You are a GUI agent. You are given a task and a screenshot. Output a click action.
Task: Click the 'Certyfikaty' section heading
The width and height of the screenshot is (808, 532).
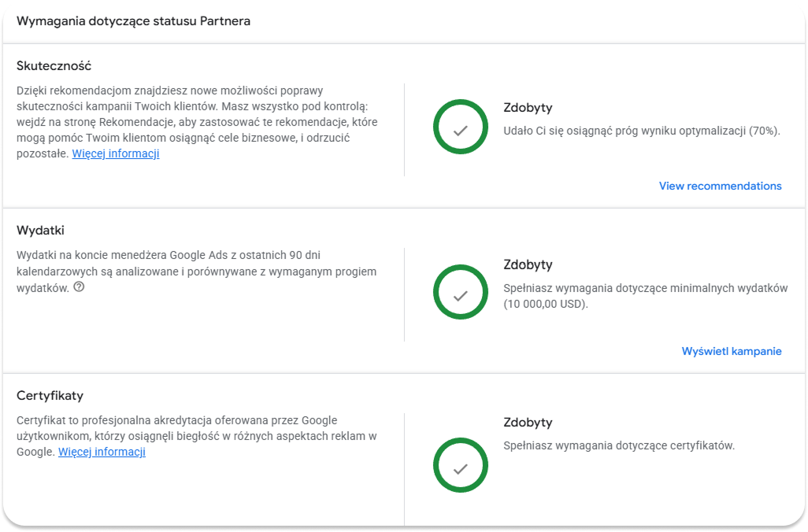click(x=50, y=396)
